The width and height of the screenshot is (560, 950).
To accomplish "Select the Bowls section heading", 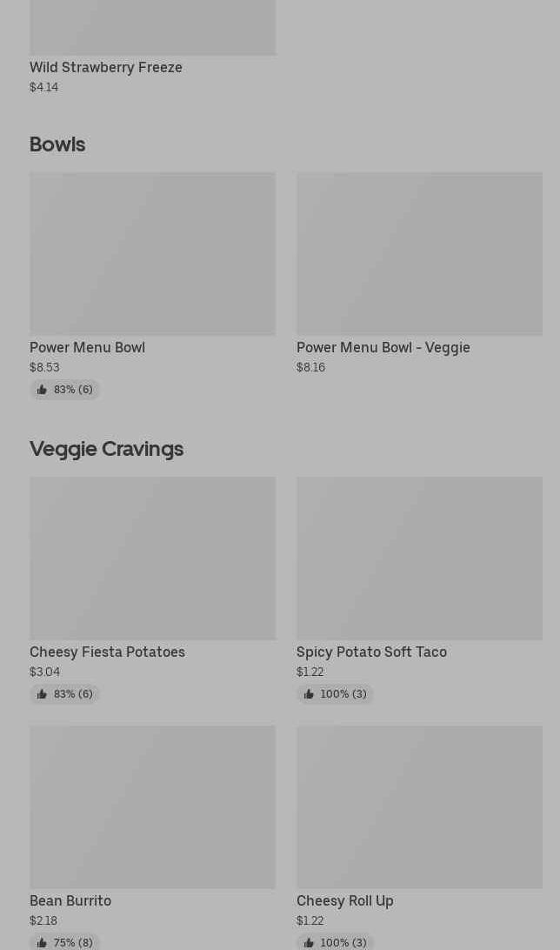I will coord(57,144).
